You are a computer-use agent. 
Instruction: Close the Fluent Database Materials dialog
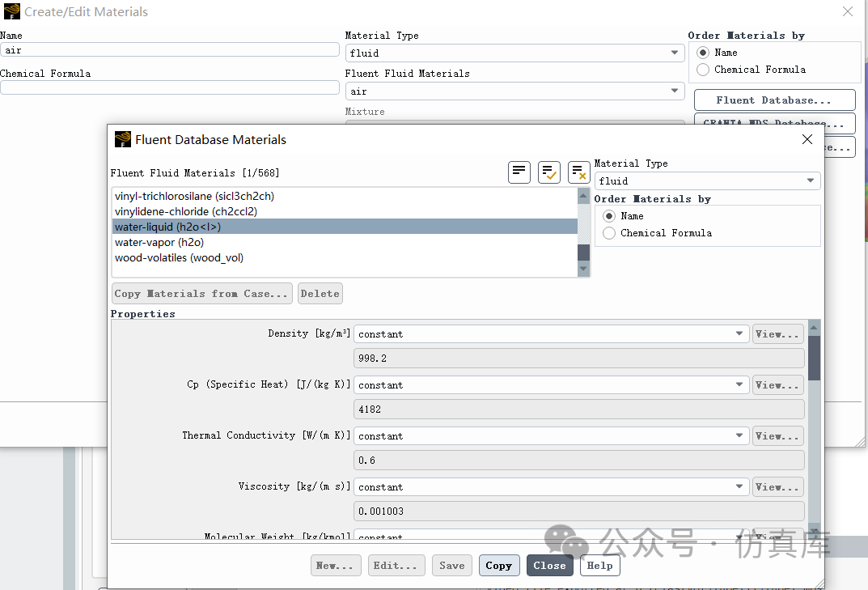[x=807, y=139]
